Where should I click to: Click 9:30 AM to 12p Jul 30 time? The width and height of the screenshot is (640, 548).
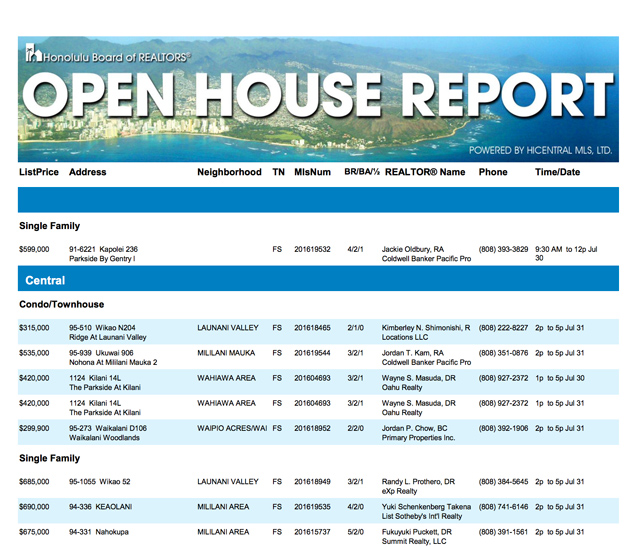click(566, 253)
